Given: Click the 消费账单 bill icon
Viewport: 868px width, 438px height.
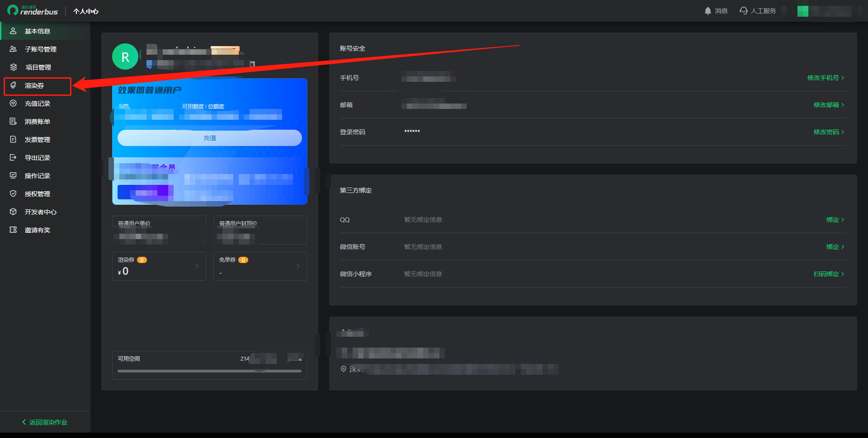Looking at the screenshot, I should click(13, 121).
